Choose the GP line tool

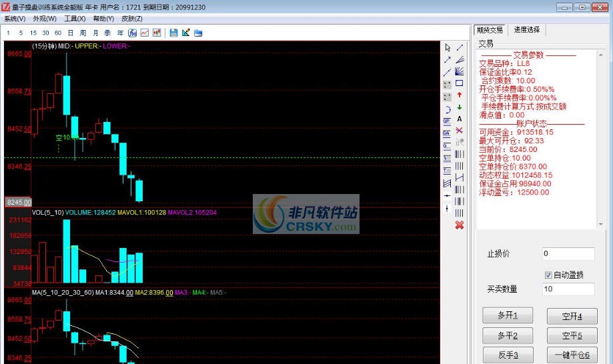tap(447, 122)
